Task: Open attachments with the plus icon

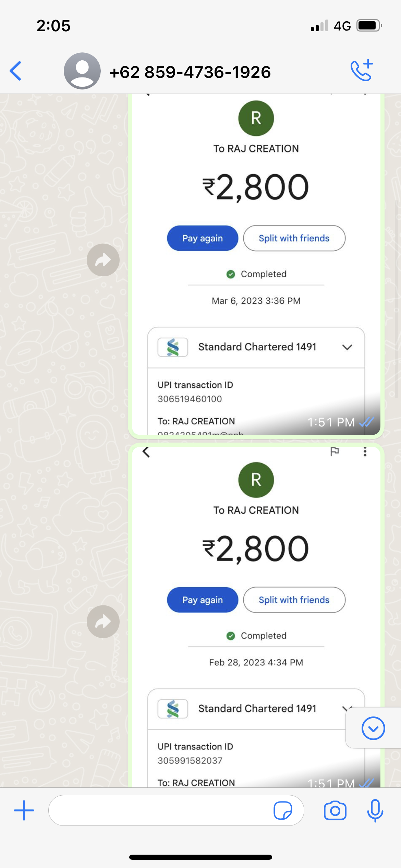Action: (24, 810)
